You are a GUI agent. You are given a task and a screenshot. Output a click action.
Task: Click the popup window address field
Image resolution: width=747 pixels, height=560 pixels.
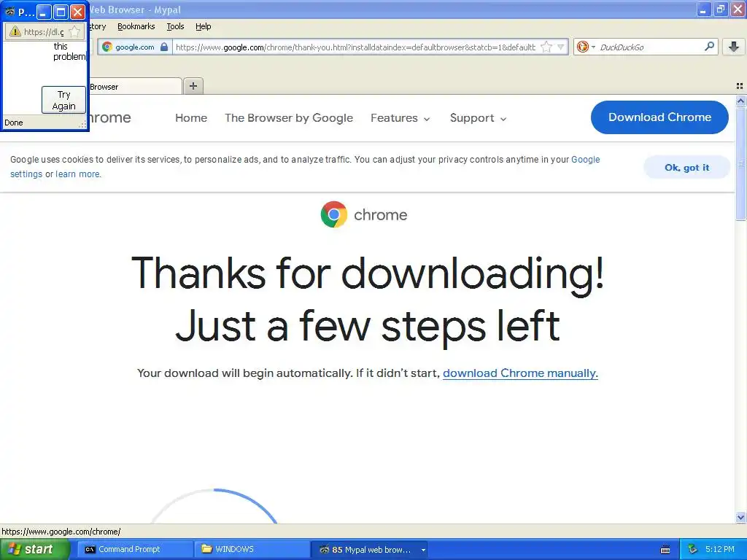tap(44, 31)
